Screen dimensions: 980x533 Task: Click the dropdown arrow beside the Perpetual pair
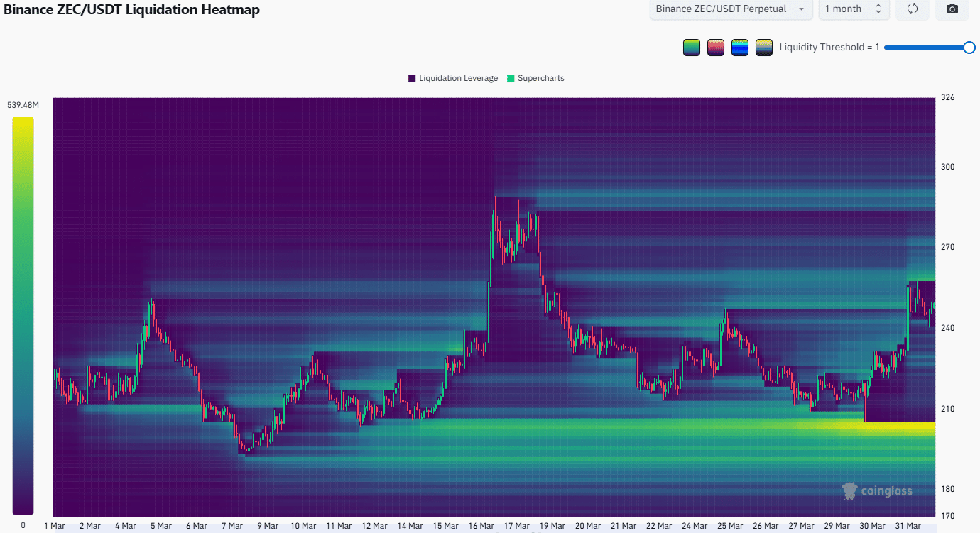tap(802, 9)
